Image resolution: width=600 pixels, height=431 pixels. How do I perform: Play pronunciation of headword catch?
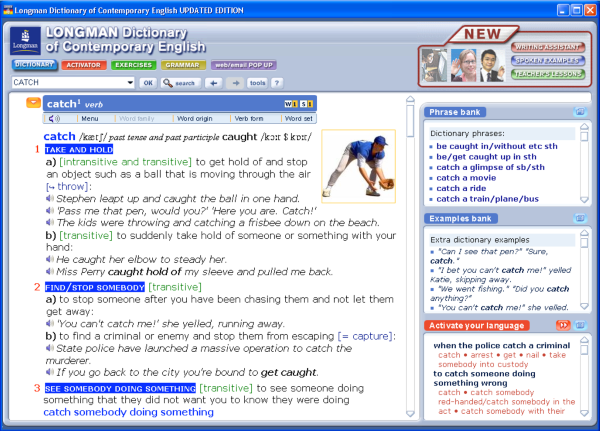point(54,119)
